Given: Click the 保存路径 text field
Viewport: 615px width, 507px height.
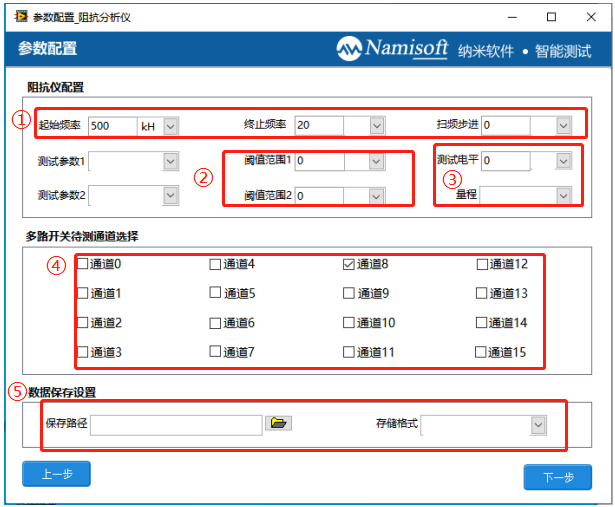Looking at the screenshot, I should click(176, 425).
